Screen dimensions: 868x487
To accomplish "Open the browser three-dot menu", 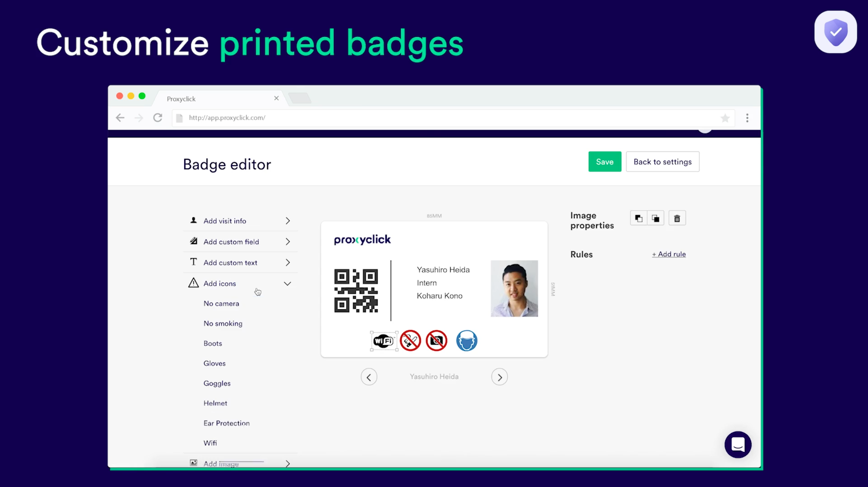I will (747, 118).
